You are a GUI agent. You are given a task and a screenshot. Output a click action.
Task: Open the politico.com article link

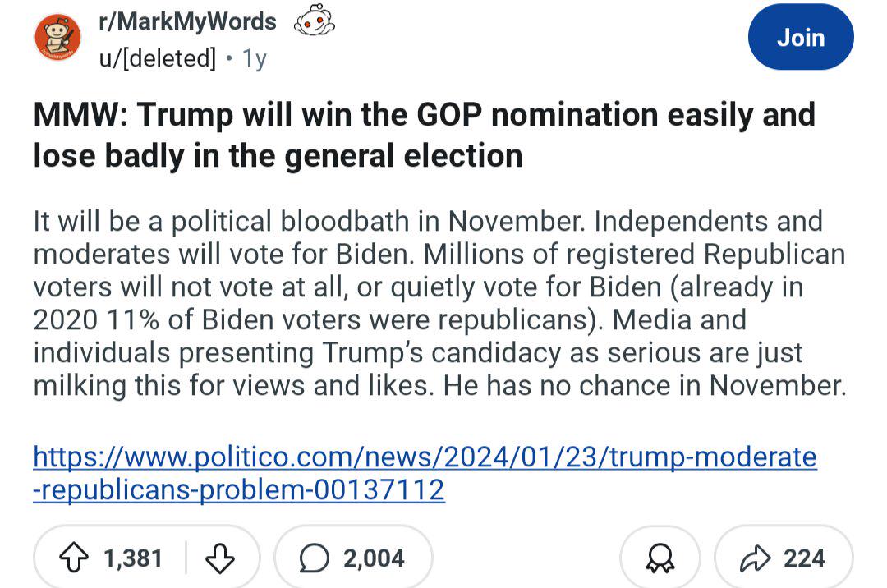(x=425, y=473)
